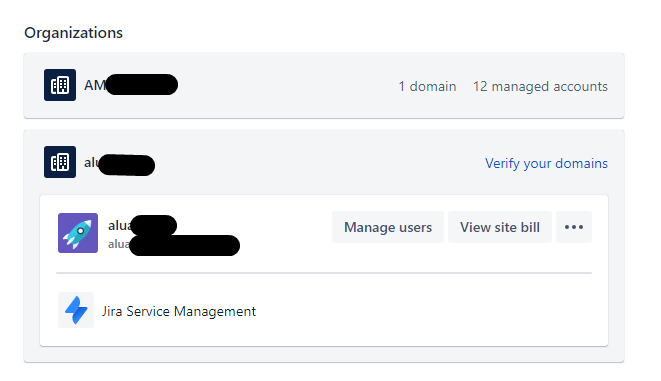The image size is (661, 381).
Task: Select the first organization card
Action: click(324, 86)
